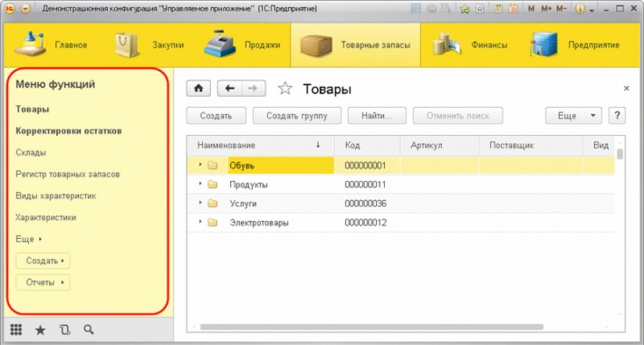Select the Товарные запасы section
The width and height of the screenshot is (644, 345).
click(x=356, y=44)
